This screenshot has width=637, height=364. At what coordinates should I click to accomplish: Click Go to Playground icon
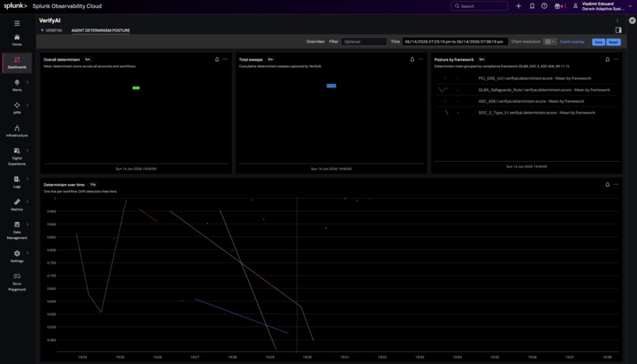pos(17,276)
